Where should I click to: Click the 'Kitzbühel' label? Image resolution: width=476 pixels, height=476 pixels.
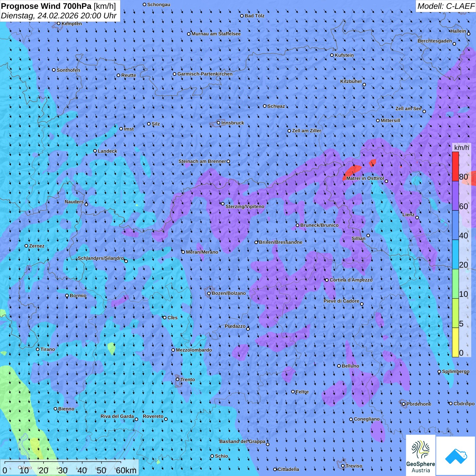pyautogui.click(x=351, y=81)
